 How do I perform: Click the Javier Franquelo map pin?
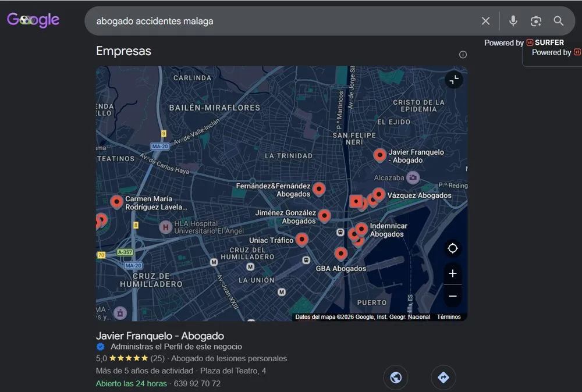click(x=379, y=155)
